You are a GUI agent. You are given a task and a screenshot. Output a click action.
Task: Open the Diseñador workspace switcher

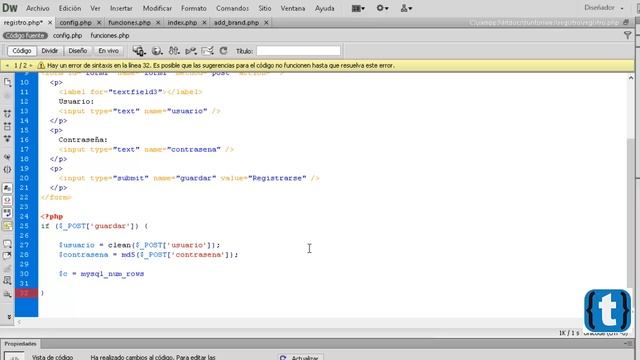(x=604, y=8)
